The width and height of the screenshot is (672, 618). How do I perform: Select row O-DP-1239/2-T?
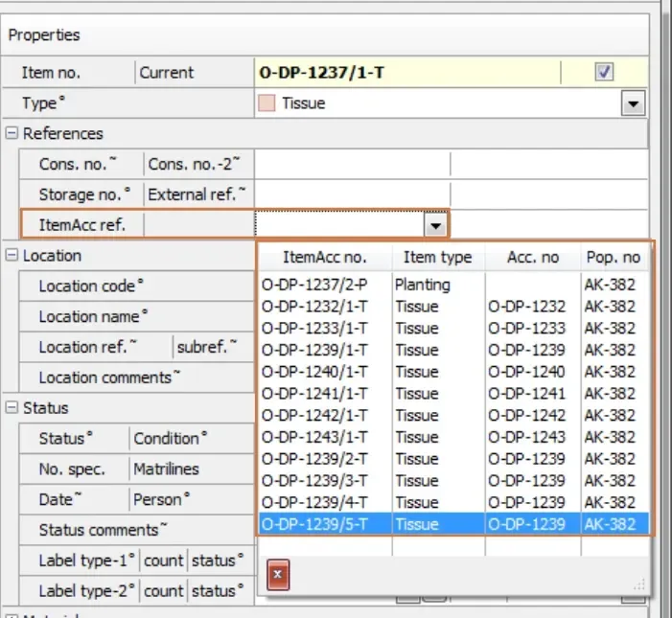(x=453, y=459)
